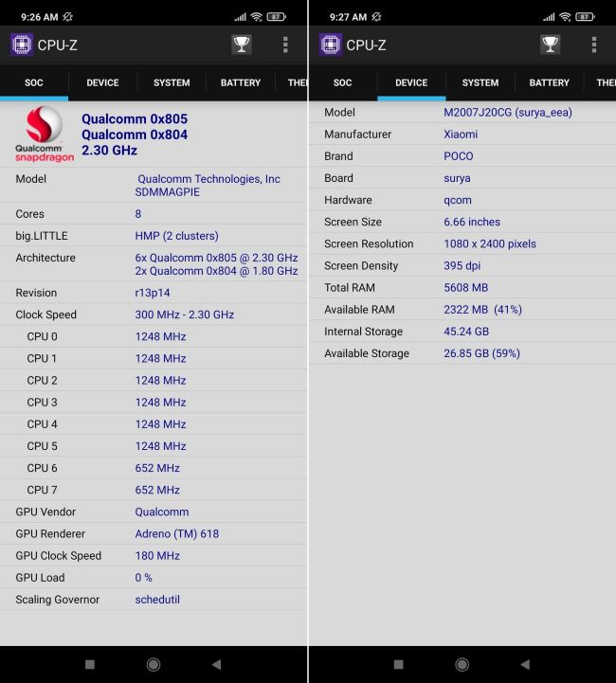The width and height of the screenshot is (616, 683).
Task: Tap Brand POCO value
Action: (x=459, y=156)
